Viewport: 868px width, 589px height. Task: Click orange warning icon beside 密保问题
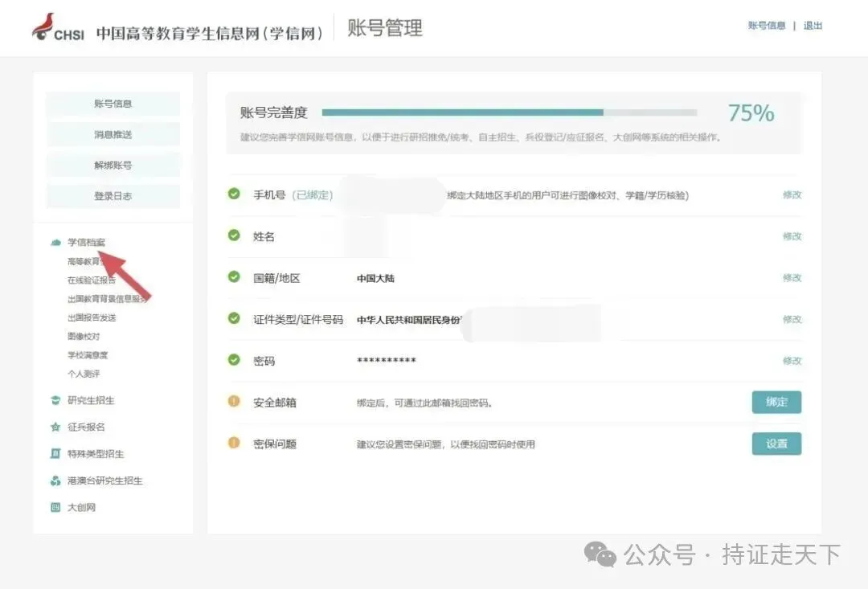pos(234,443)
